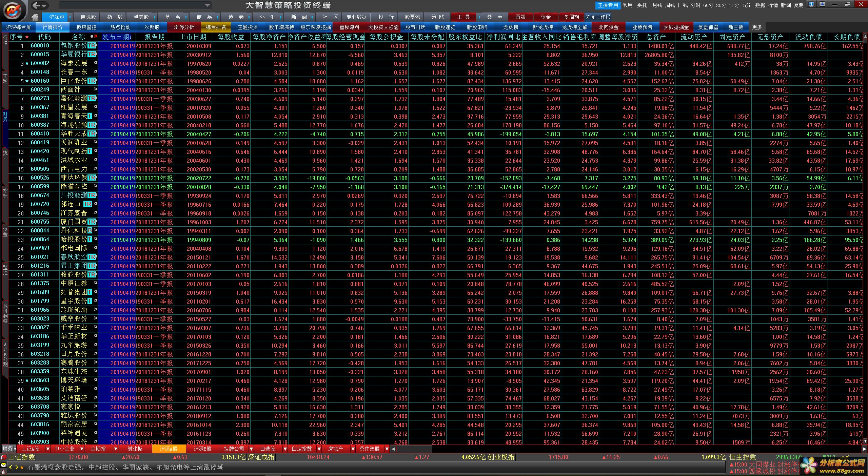Image resolution: width=868 pixels, height=476 pixels.
Task: Open the 龙虎榜 sub-tab
Action: [x=511, y=27]
